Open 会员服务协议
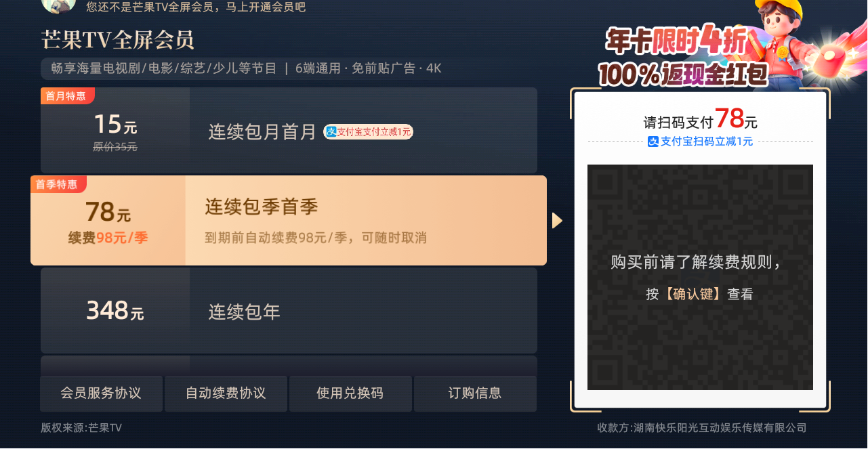The width and height of the screenshot is (868, 449). 101,393
